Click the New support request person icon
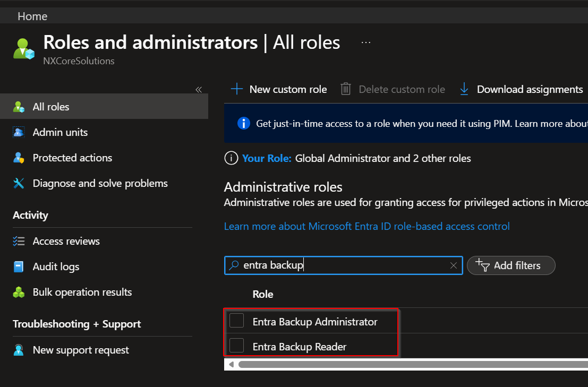This screenshot has width=588, height=387. pyautogui.click(x=19, y=350)
